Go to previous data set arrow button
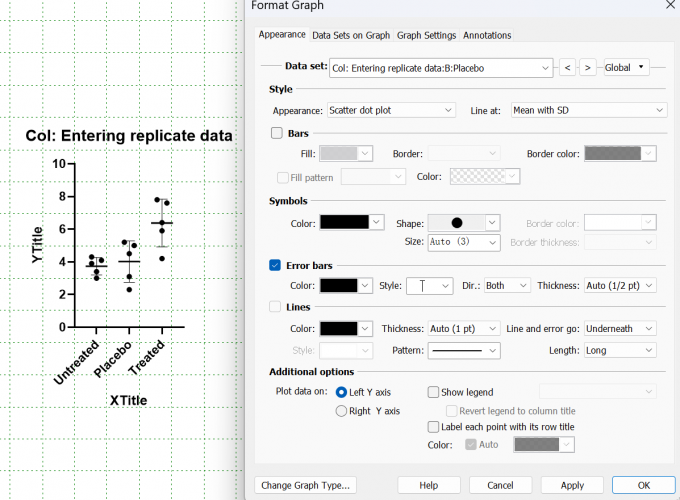This screenshot has height=500, width=680. coord(568,67)
